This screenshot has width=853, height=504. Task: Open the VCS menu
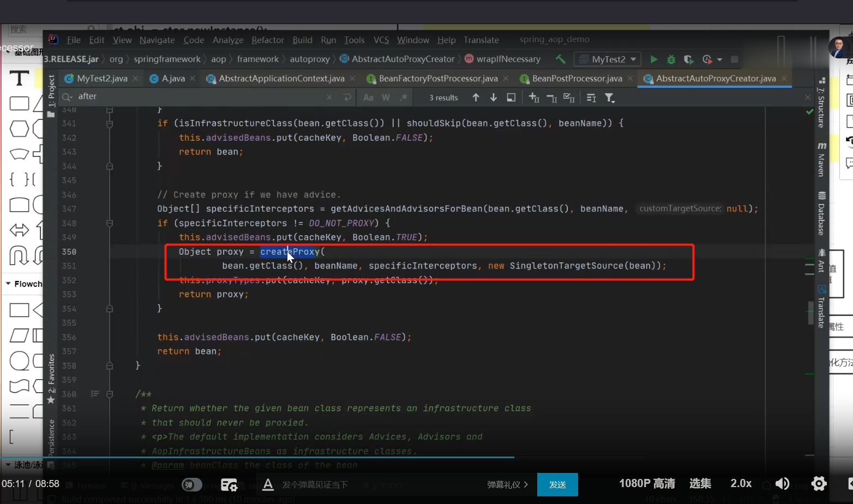click(x=381, y=40)
